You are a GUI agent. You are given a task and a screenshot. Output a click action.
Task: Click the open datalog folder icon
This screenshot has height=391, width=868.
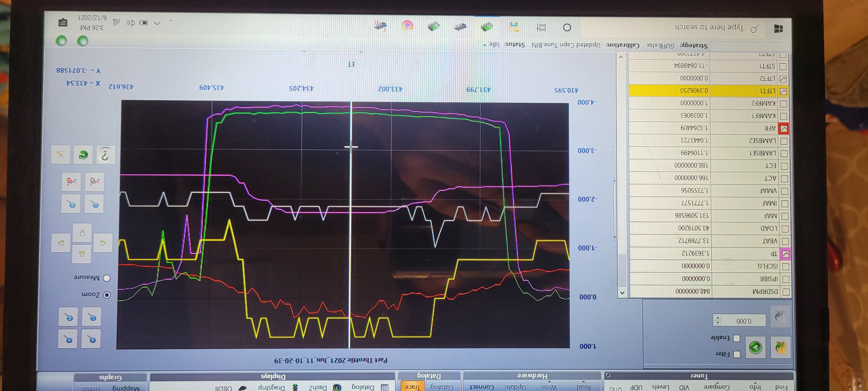[x=781, y=347]
